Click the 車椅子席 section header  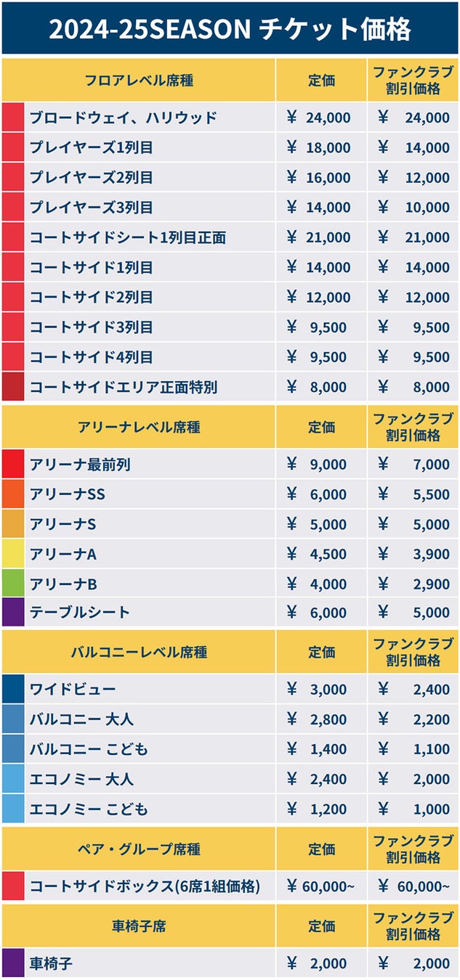pos(139,926)
